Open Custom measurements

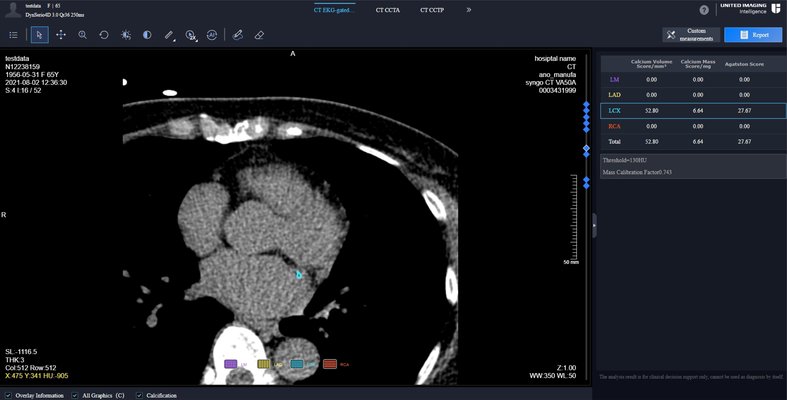pos(690,35)
